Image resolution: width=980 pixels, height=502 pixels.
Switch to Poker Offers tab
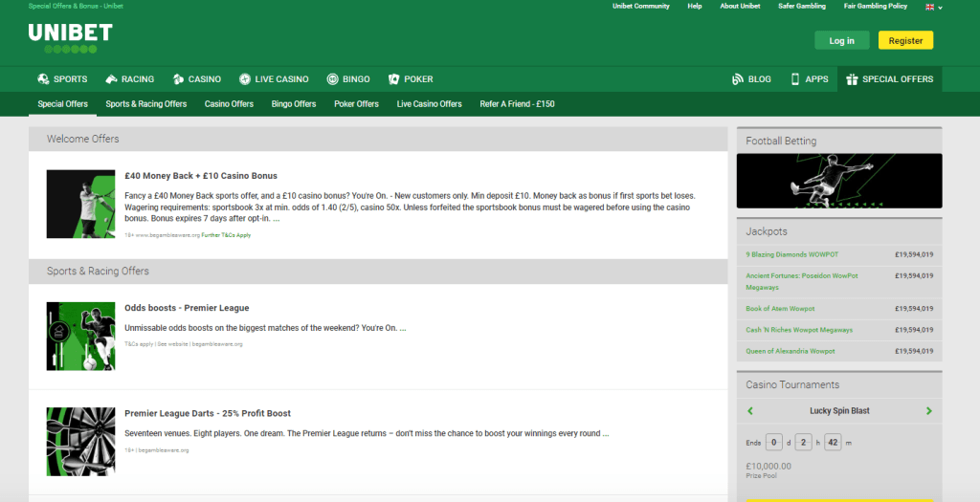pyautogui.click(x=356, y=104)
